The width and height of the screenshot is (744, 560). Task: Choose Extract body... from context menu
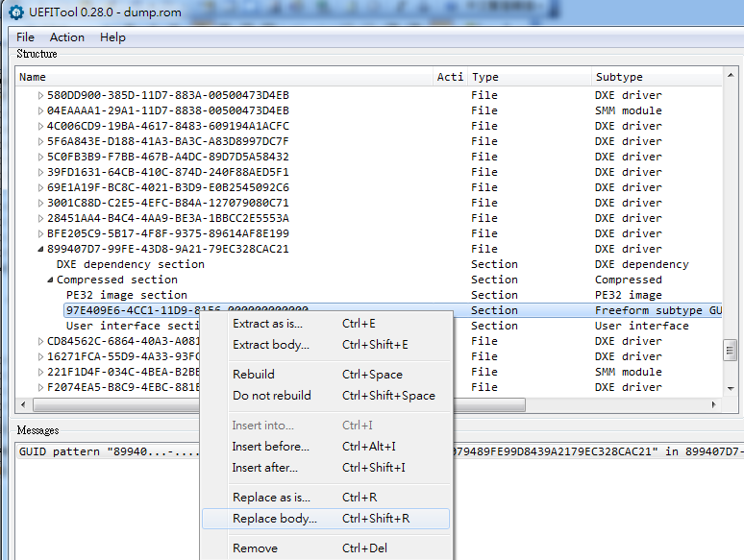tap(326, 345)
